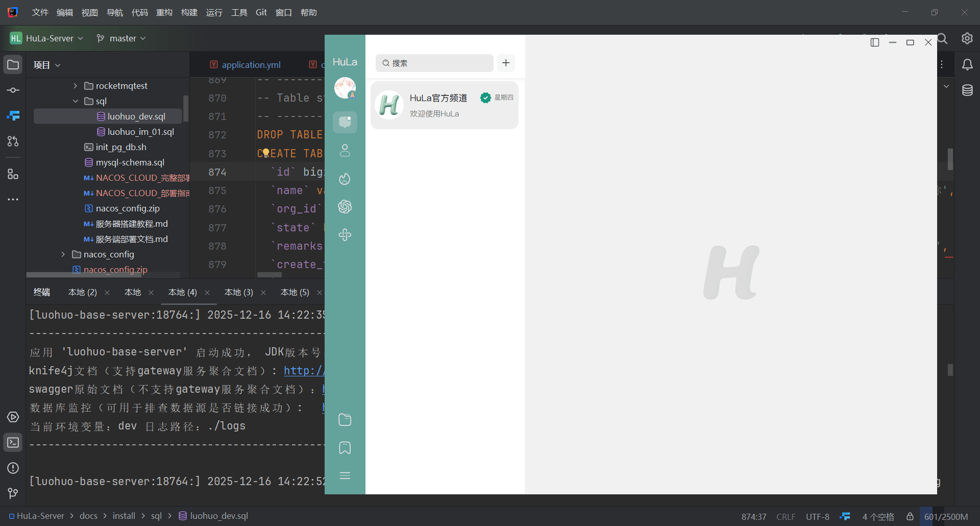
Task: Switch to the 本地 (3) terminal tab
Action: click(x=238, y=292)
